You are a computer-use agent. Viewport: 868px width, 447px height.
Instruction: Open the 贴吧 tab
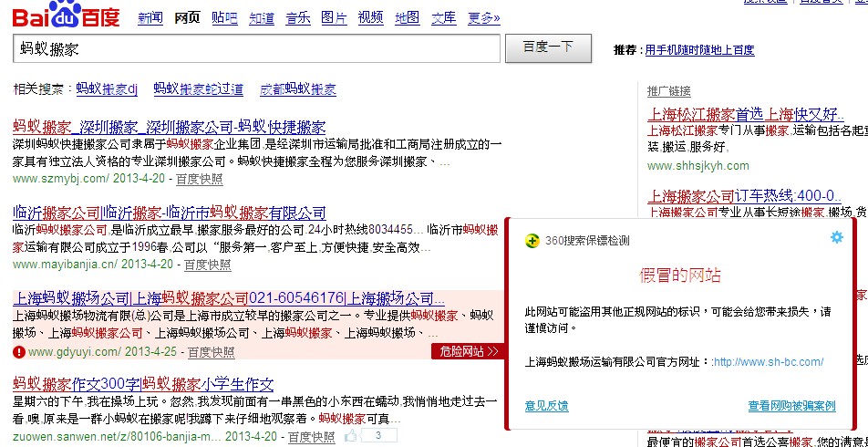point(224,18)
